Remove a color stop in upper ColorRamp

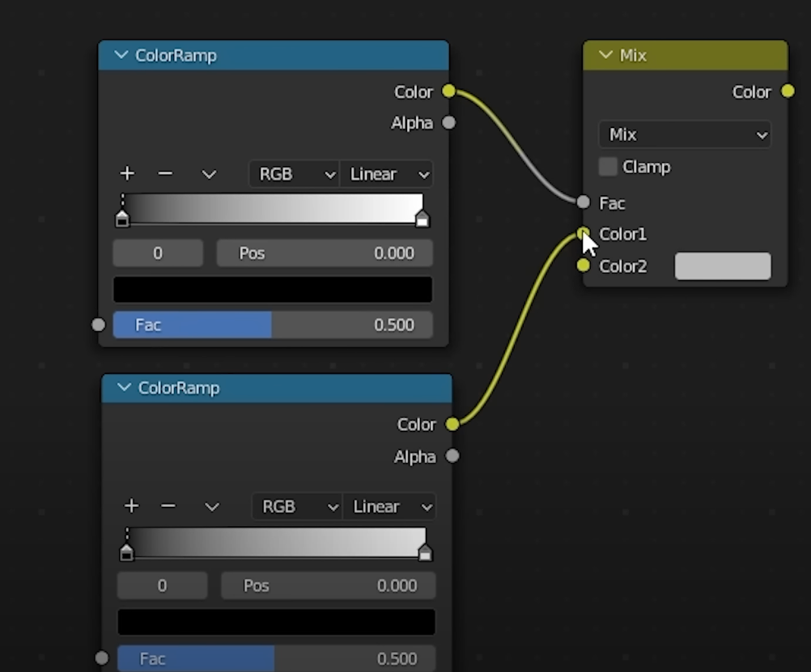pyautogui.click(x=165, y=174)
